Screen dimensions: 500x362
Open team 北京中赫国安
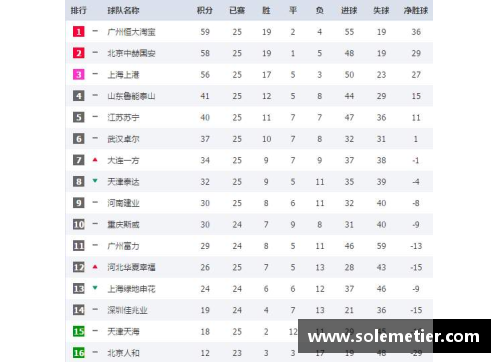[131, 53]
